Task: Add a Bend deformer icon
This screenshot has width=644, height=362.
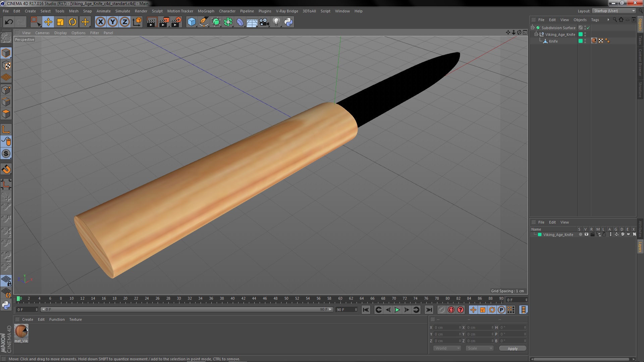Action: 240,22
